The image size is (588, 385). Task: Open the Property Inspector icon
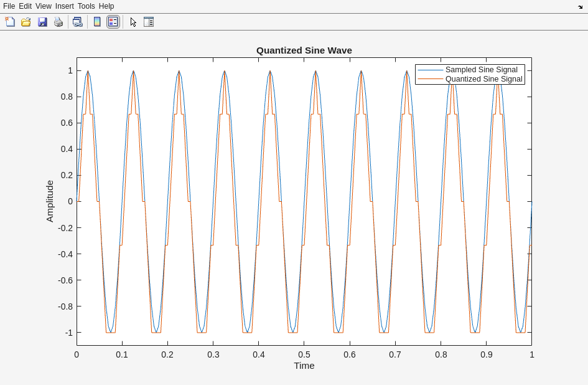click(149, 22)
